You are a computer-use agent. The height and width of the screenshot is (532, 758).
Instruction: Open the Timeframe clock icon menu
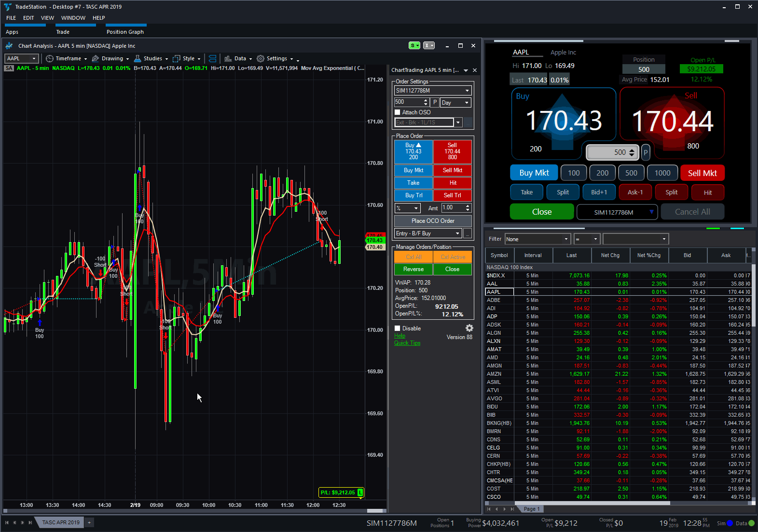click(x=50, y=58)
